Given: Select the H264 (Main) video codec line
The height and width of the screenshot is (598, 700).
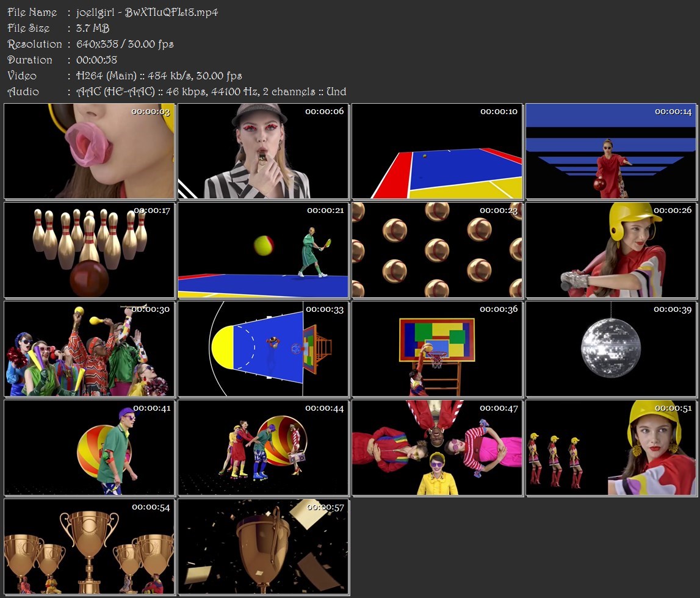Looking at the screenshot, I should pyautogui.click(x=159, y=76).
